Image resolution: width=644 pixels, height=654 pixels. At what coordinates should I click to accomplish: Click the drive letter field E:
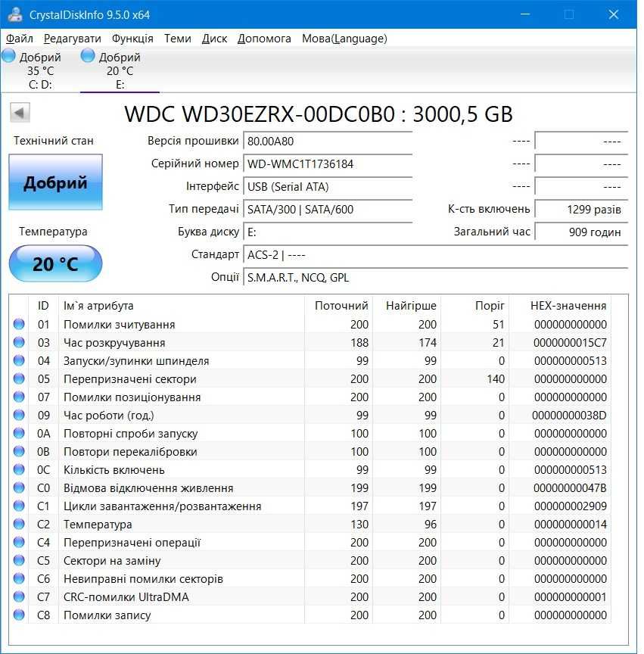click(328, 232)
